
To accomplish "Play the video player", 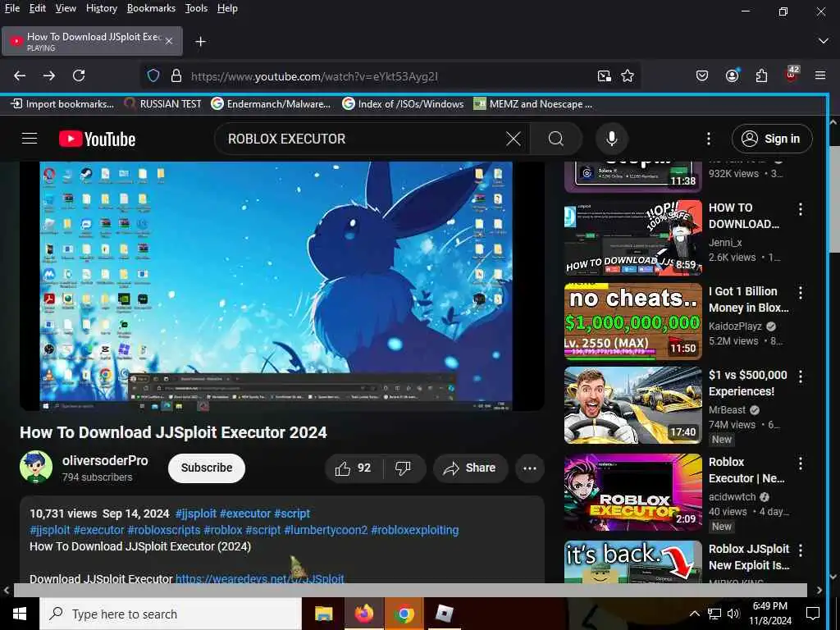I will click(282, 285).
